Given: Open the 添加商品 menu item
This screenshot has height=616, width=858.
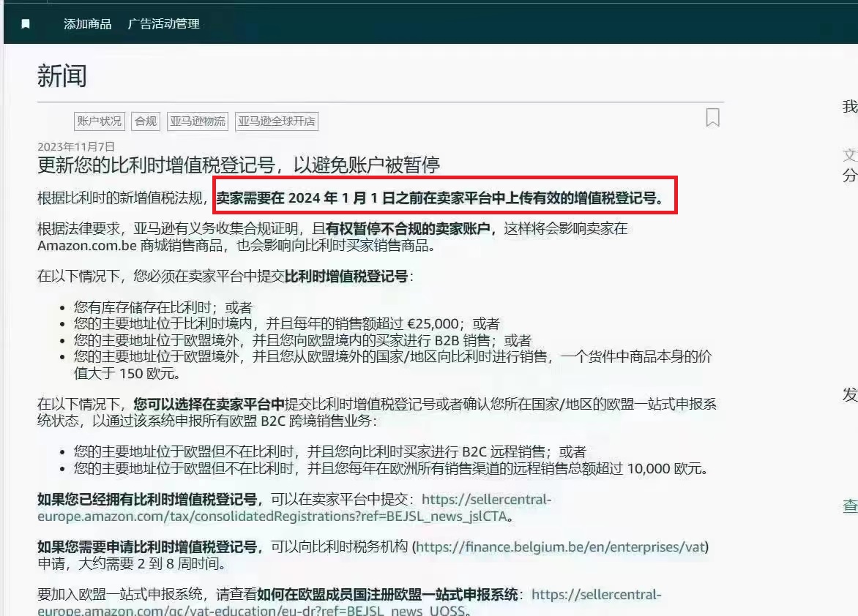Looking at the screenshot, I should point(87,24).
